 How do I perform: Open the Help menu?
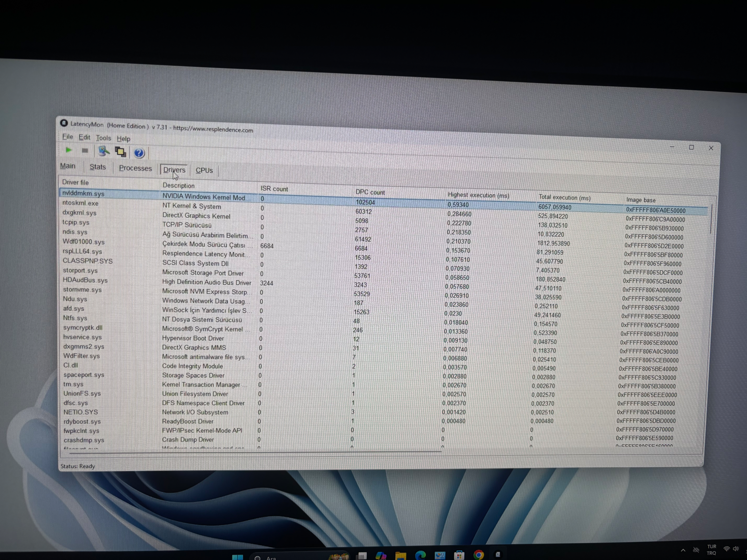click(124, 139)
